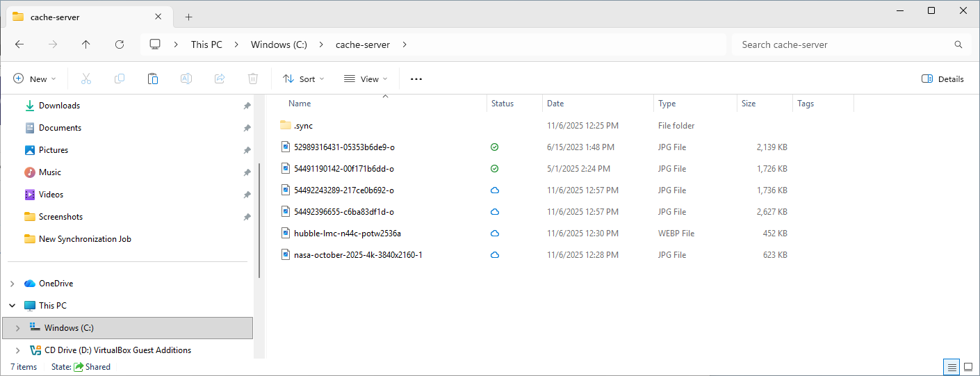Click the Share icon in toolbar
The image size is (980, 376).
(220, 79)
